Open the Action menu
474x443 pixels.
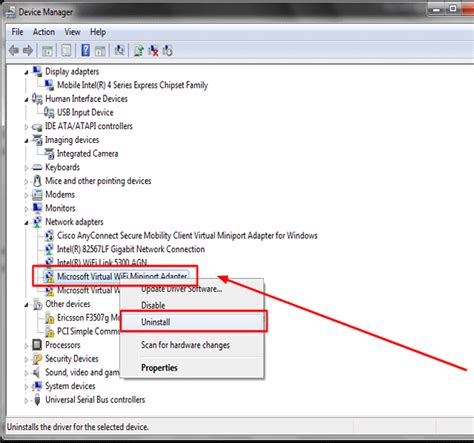(44, 32)
